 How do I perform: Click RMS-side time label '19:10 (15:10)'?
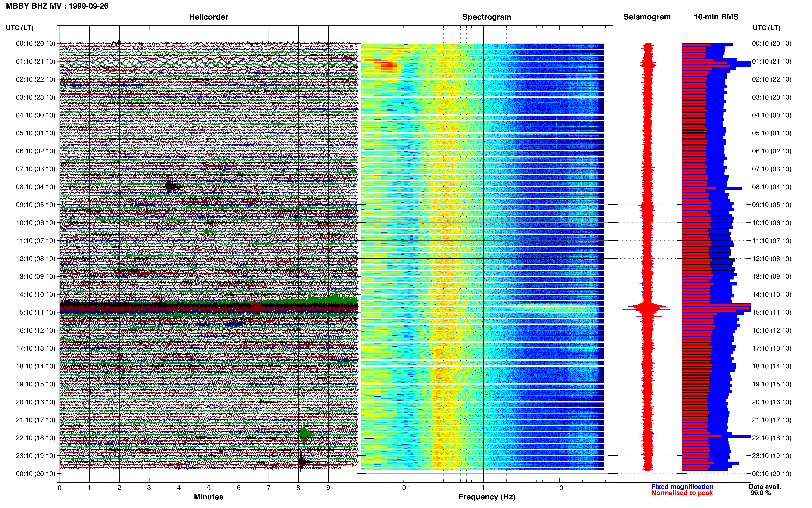772,384
